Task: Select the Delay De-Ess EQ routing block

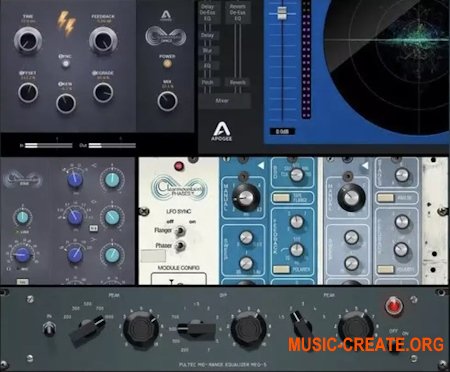Action: coord(209,13)
